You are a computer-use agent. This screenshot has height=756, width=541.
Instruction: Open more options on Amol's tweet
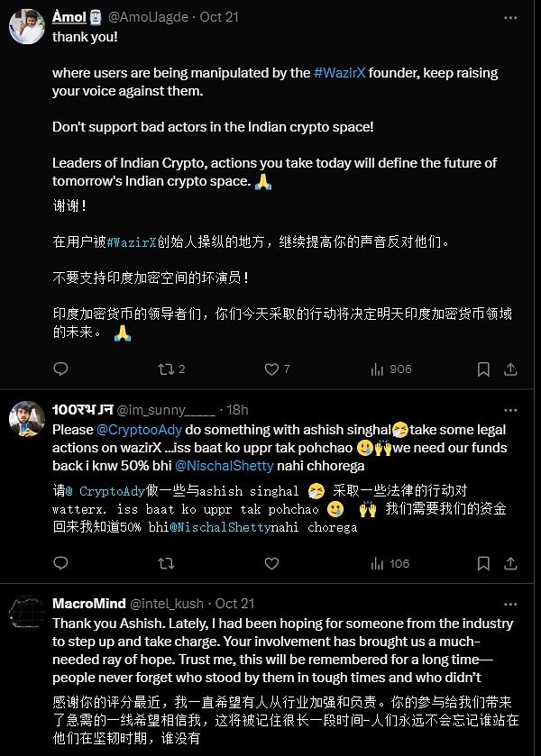coord(510,18)
